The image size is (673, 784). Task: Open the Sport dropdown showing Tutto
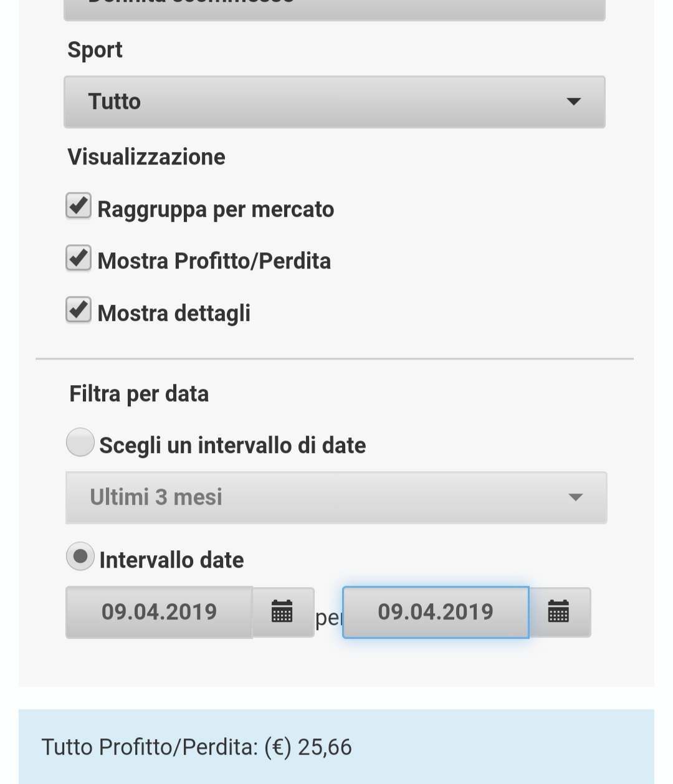point(334,102)
